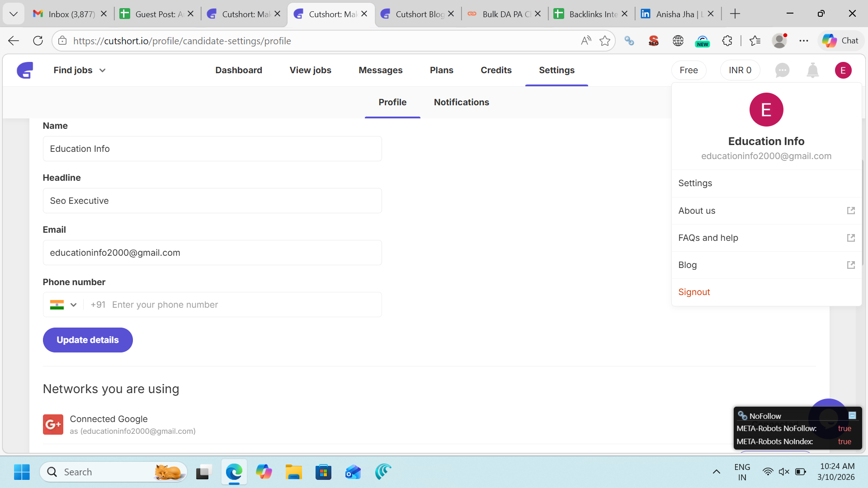The width and height of the screenshot is (868, 488).
Task: Click the Update details button
Action: pyautogui.click(x=88, y=340)
